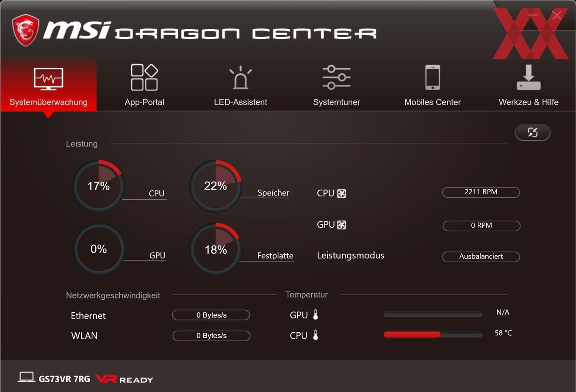Open the App-Portal squares icon

[x=144, y=77]
